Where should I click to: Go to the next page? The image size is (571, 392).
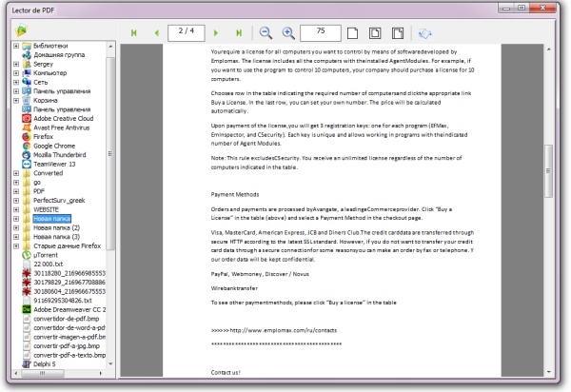pos(216,33)
